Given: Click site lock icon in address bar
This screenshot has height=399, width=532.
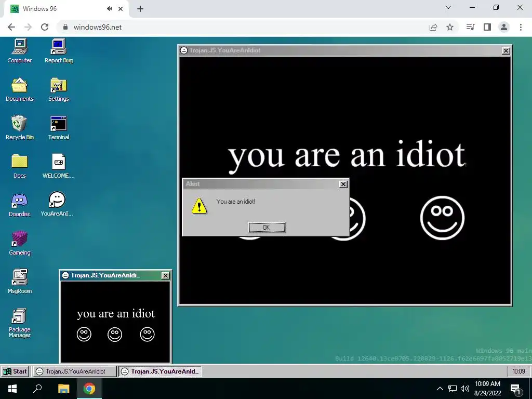Looking at the screenshot, I should (65, 27).
